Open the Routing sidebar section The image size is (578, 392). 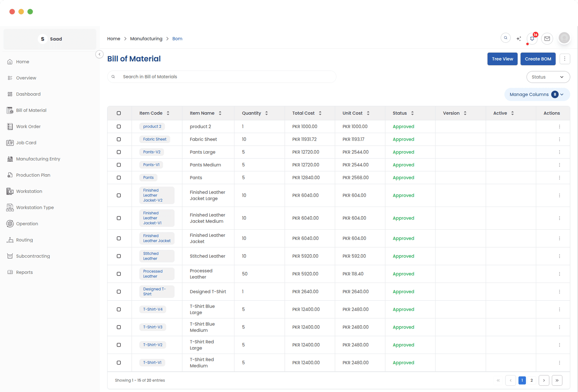pos(25,240)
